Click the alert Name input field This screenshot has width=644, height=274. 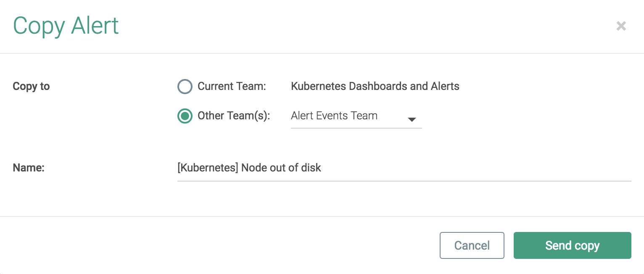pyautogui.click(x=404, y=168)
